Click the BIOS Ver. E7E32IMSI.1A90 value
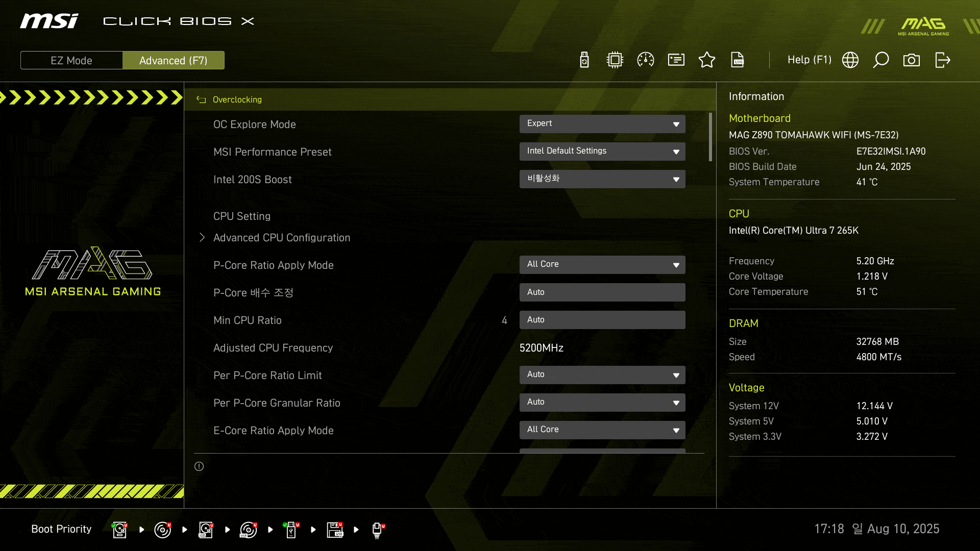 click(891, 152)
